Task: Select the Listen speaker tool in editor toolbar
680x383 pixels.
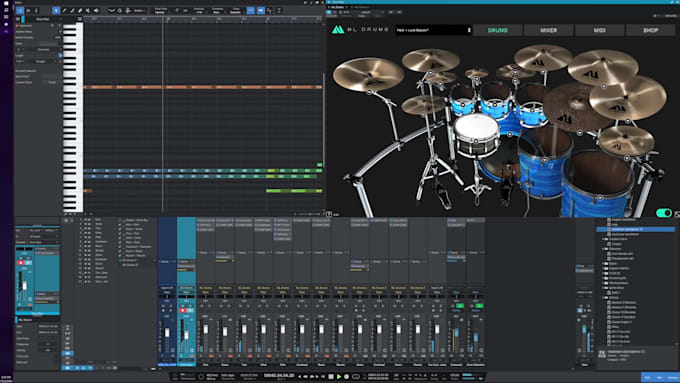Action: [x=96, y=10]
